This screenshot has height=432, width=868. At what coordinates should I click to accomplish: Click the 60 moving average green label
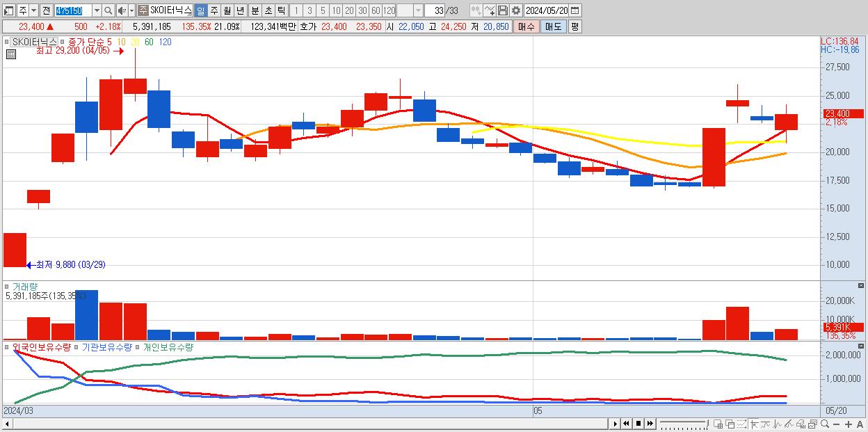(x=149, y=42)
